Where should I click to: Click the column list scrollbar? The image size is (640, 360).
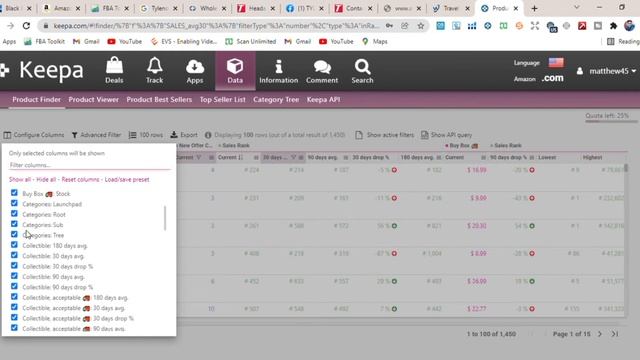click(x=165, y=218)
